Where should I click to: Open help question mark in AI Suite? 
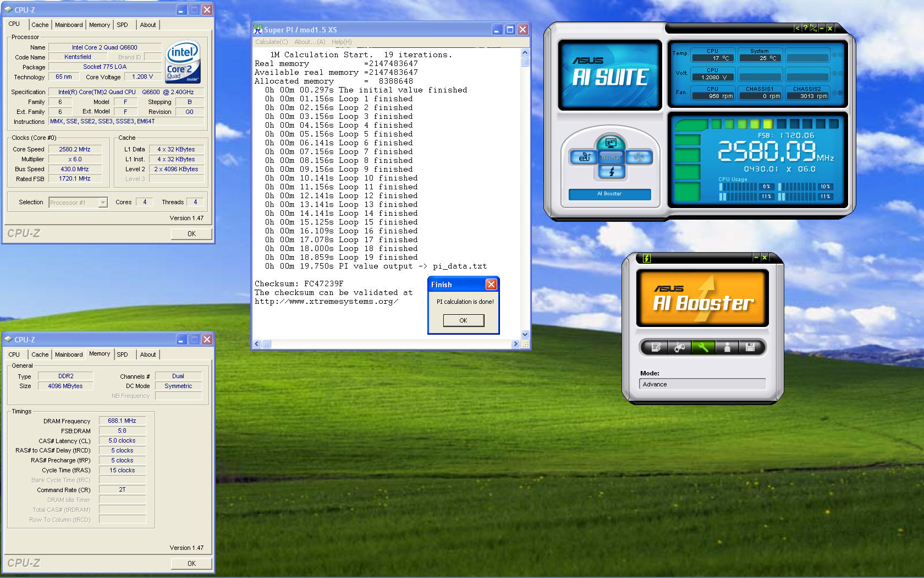pos(805,28)
